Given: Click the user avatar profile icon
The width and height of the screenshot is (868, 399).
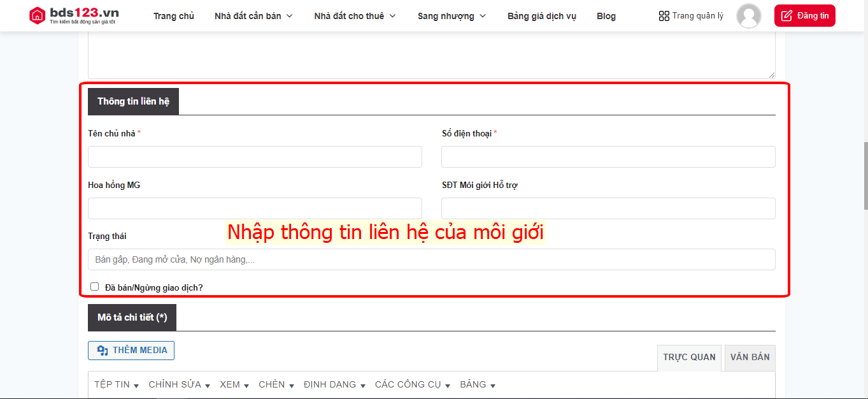Looking at the screenshot, I should [748, 16].
